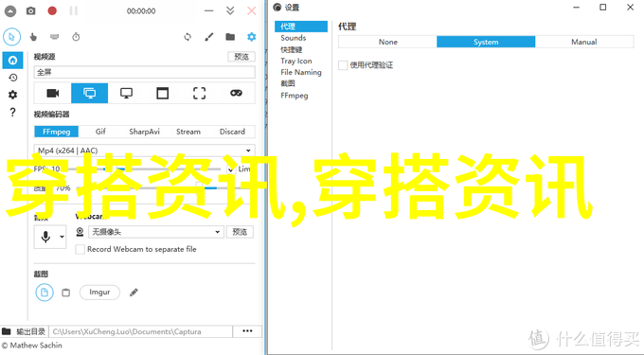The width and height of the screenshot is (644, 355).
Task: Enable the 使用代理验证 checkbox
Action: point(343,65)
